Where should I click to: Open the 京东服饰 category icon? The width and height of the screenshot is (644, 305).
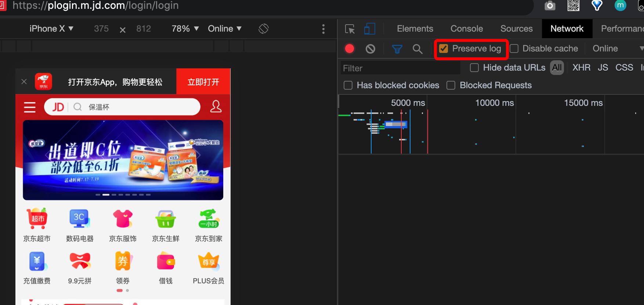pos(123,218)
